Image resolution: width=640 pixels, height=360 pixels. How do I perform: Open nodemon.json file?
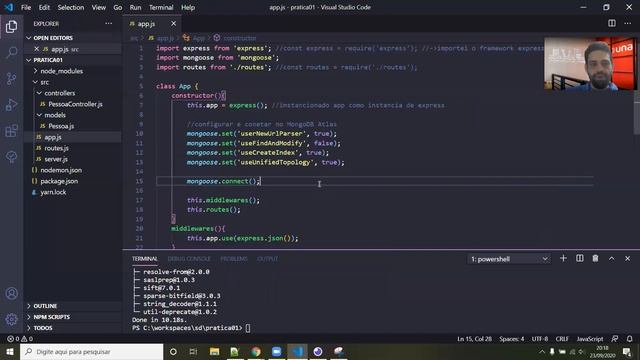point(61,170)
